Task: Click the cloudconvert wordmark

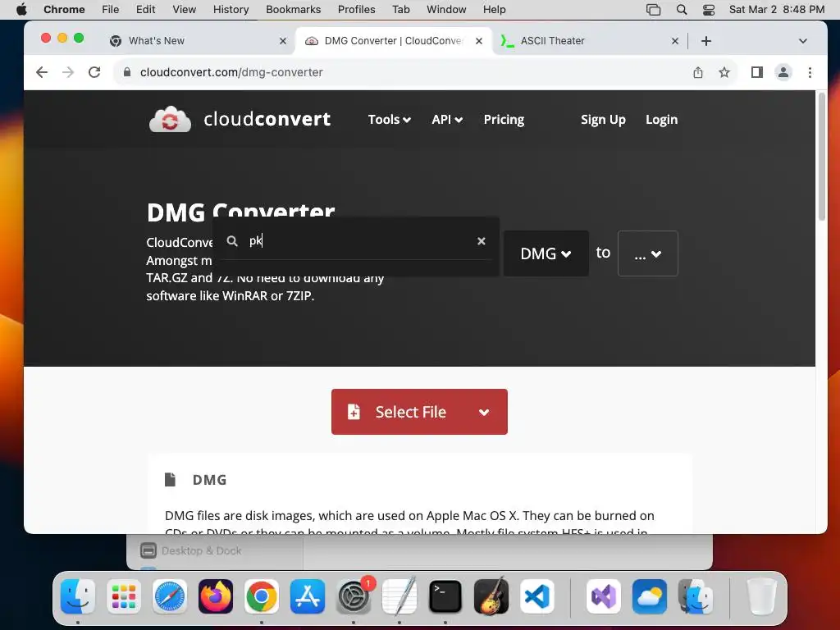Action: [267, 119]
